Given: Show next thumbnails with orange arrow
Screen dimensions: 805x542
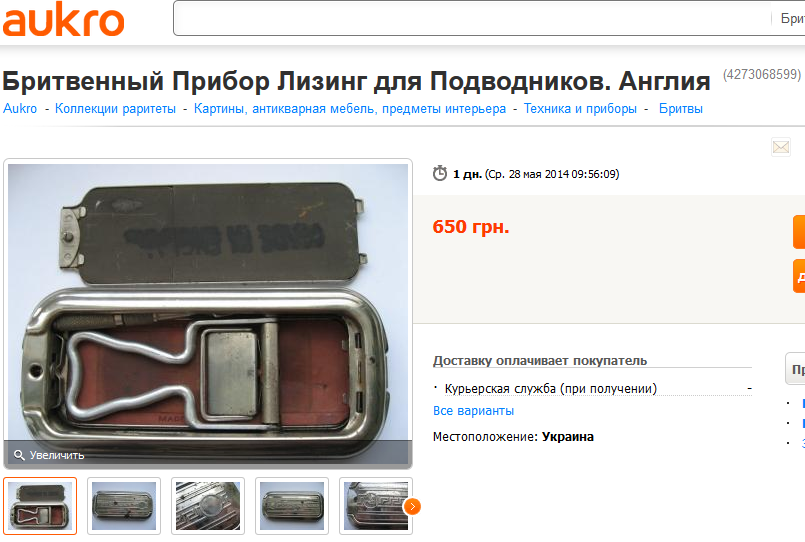Looking at the screenshot, I should (x=412, y=507).
